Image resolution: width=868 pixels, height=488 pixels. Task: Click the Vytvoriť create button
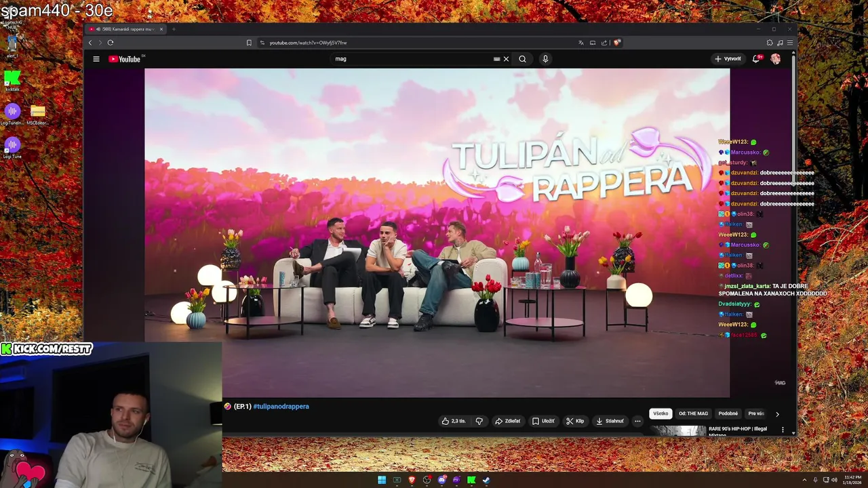(728, 59)
